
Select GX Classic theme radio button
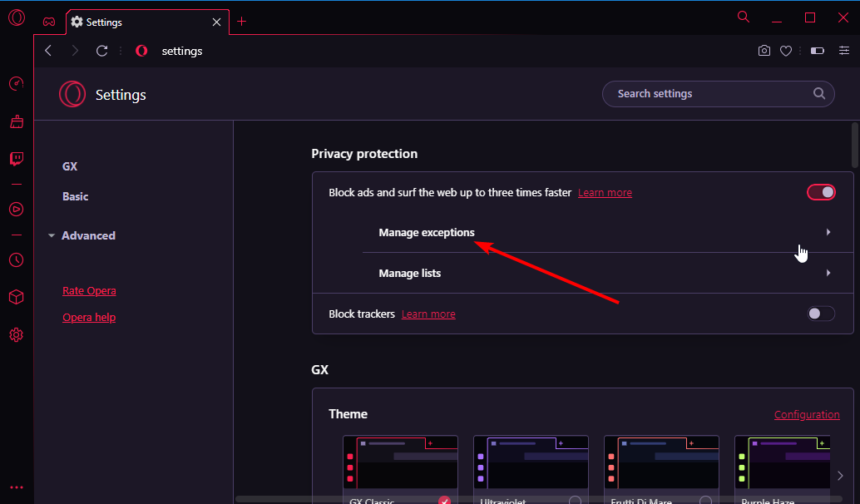[x=444, y=500]
